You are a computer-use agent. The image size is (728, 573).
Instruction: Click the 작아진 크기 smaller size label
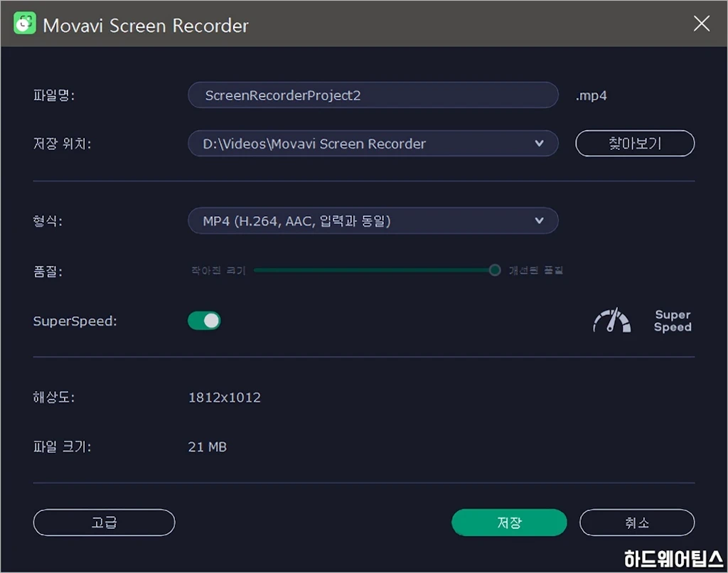tap(218, 270)
